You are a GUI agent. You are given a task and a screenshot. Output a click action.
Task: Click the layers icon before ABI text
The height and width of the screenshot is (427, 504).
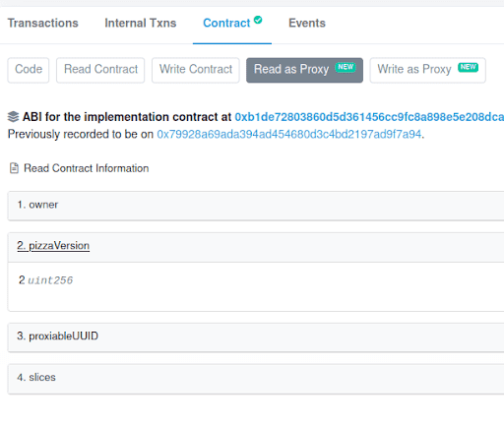tap(13, 117)
